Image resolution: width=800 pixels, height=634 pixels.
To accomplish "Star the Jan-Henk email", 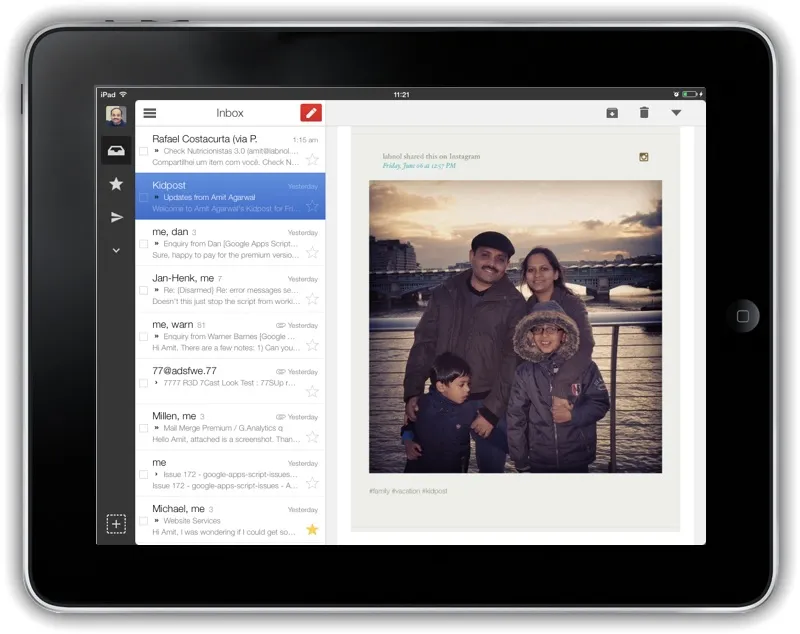I will (312, 298).
